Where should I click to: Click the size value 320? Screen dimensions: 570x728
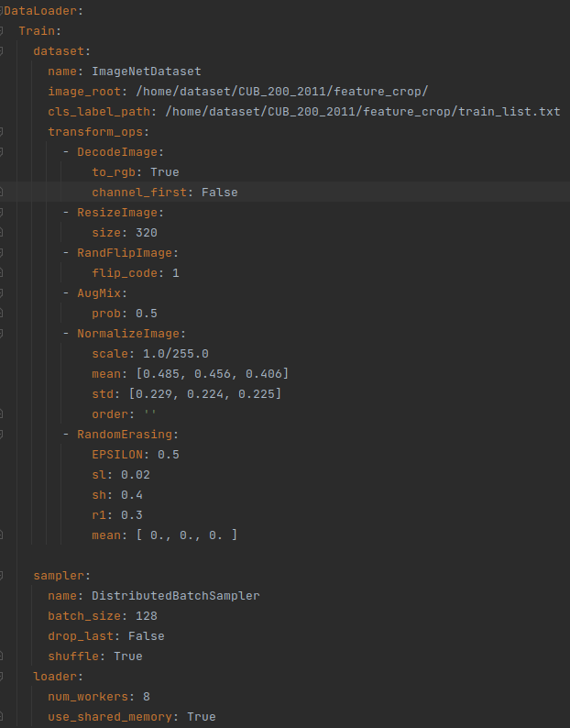[x=147, y=233]
